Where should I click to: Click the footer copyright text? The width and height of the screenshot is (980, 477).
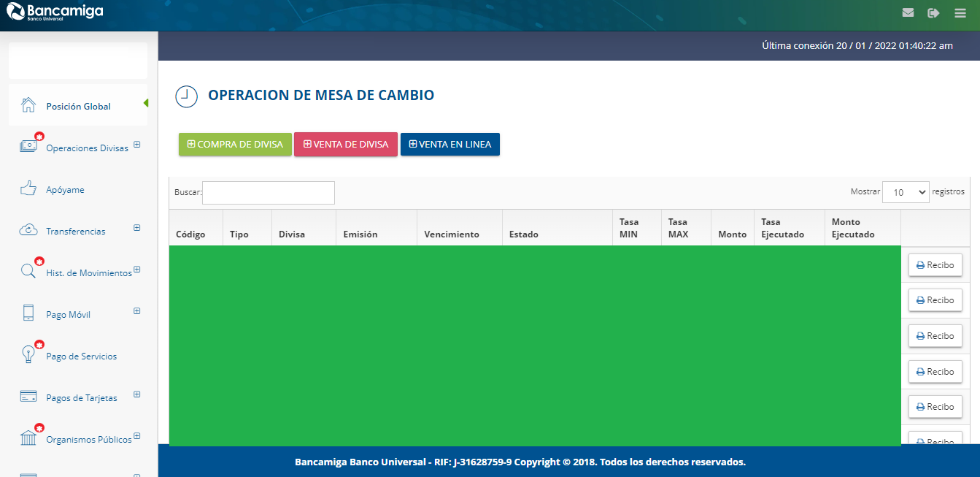click(x=520, y=462)
